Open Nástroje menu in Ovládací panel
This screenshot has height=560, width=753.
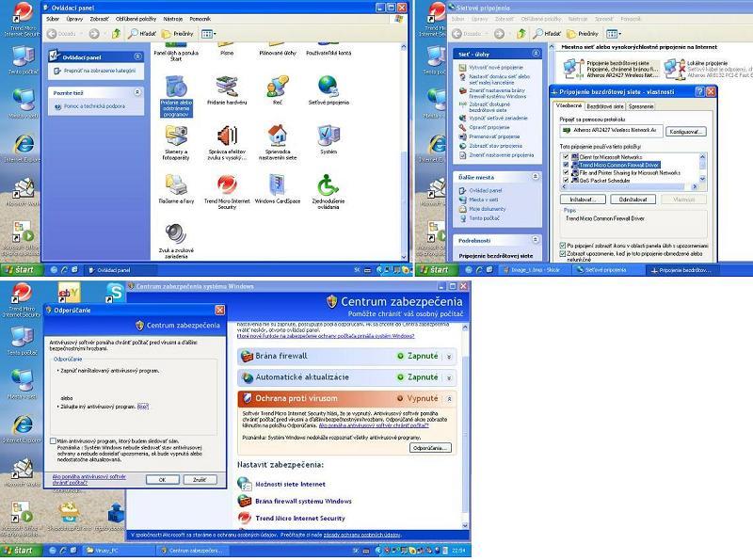click(x=173, y=19)
